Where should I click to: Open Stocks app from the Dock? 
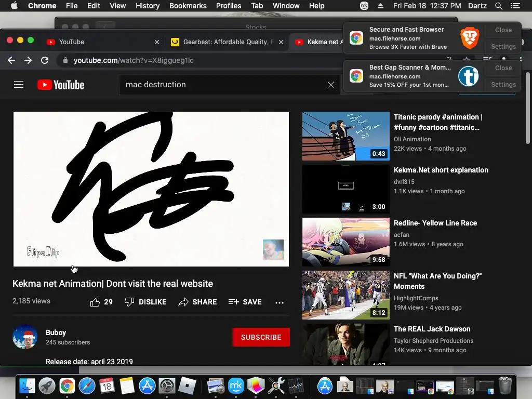(x=296, y=386)
